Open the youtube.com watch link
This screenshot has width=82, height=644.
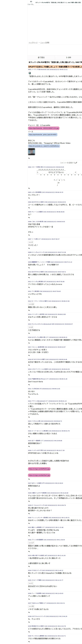[x=44, y=146]
